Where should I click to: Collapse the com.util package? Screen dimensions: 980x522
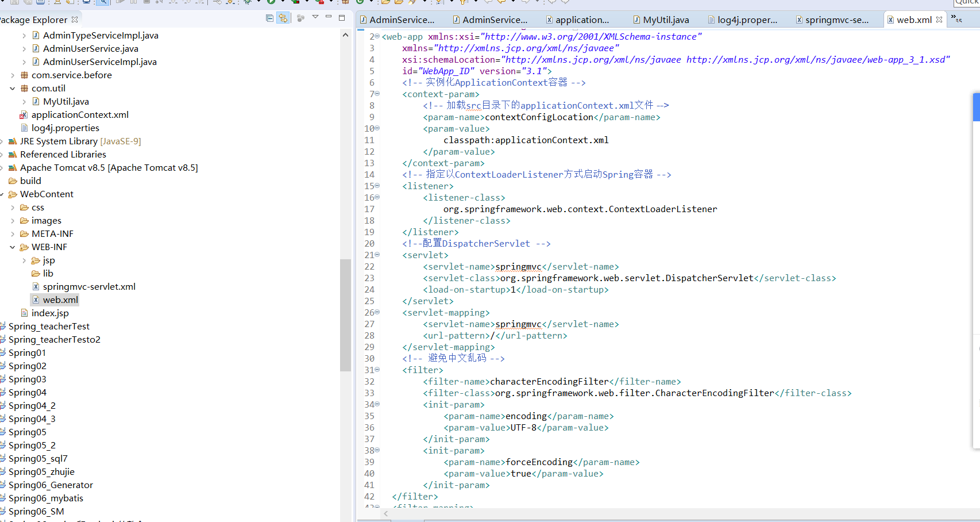(13, 89)
